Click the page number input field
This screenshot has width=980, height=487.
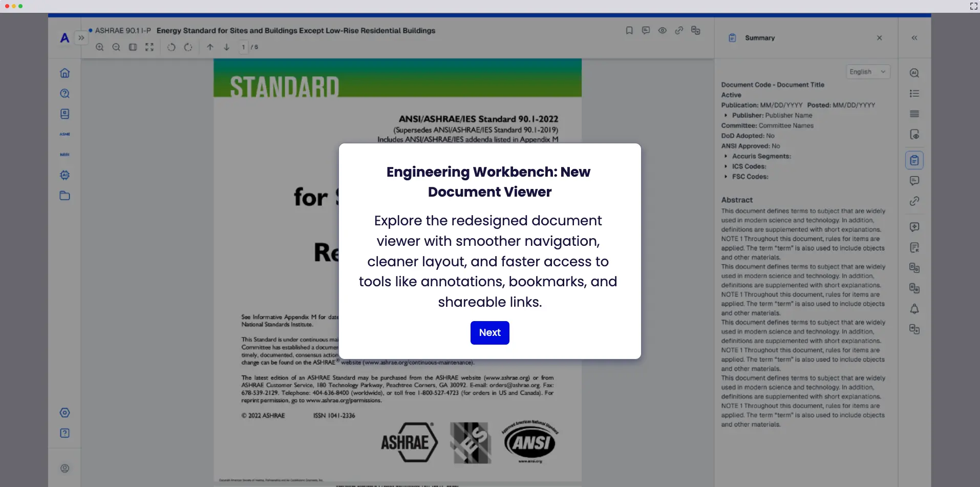click(x=243, y=47)
